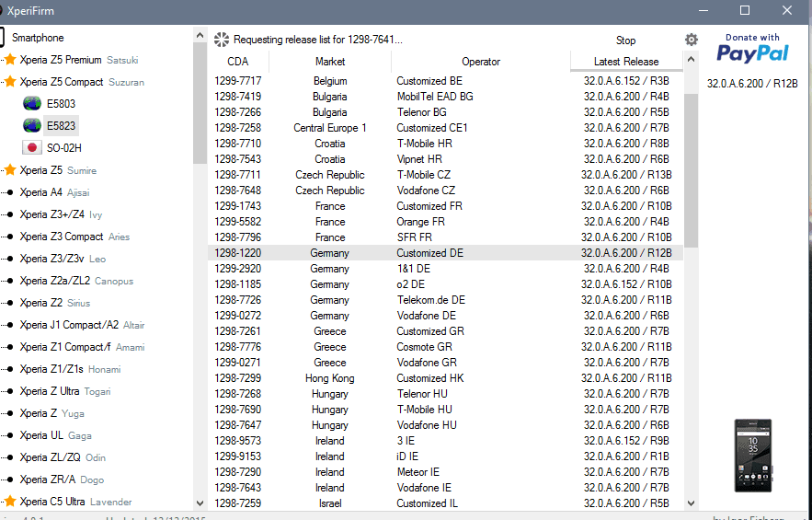Screen dimensions: 812x520
Task: Open Xperia Z Ultra Togari
Action: point(65,391)
